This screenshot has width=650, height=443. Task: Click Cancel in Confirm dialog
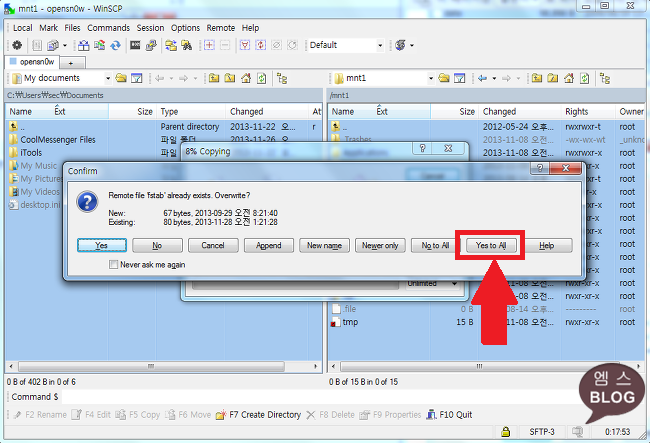[213, 245]
